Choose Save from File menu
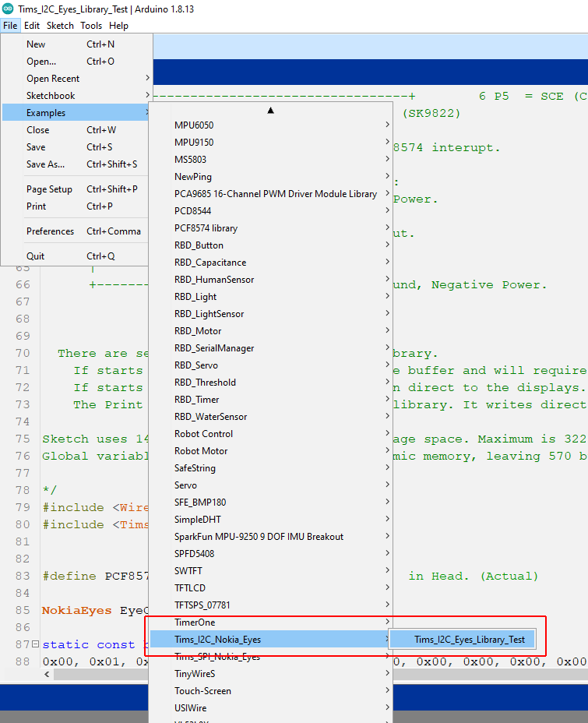 tap(76, 147)
